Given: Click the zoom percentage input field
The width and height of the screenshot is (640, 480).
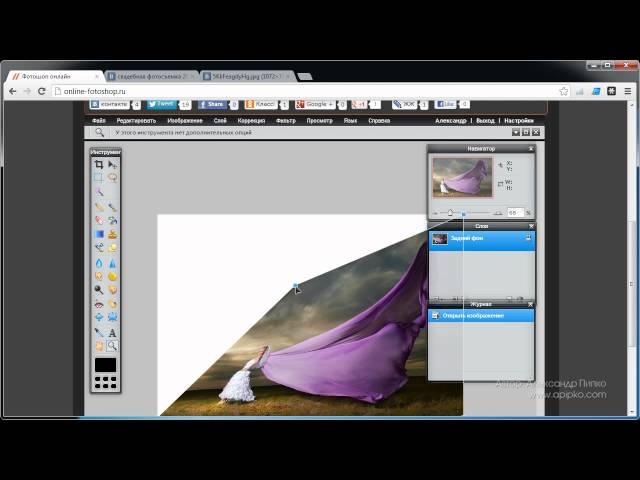Looking at the screenshot, I should [514, 213].
